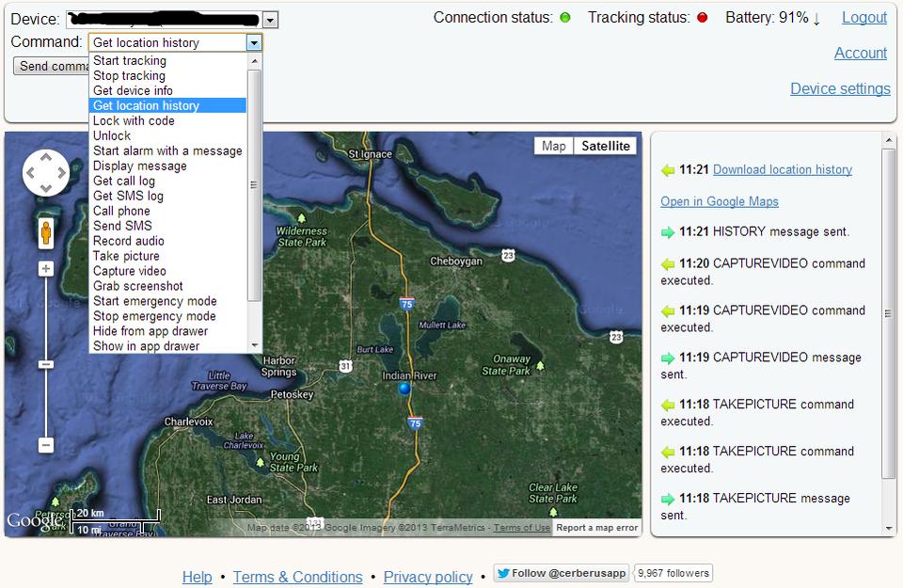Switch map to Satellite view
The image size is (903, 588).
coord(605,146)
